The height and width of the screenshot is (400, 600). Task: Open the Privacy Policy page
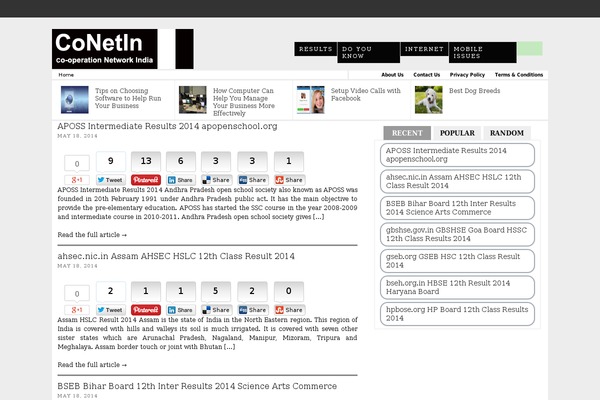[467, 75]
